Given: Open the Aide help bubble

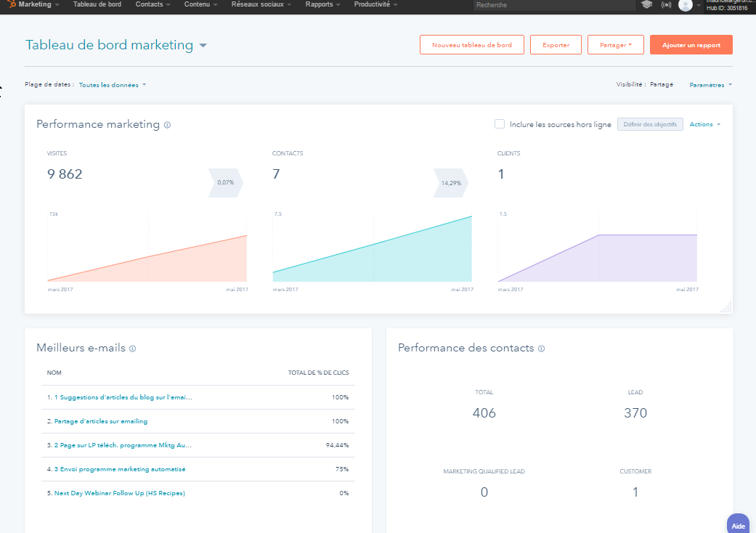Looking at the screenshot, I should 738,524.
